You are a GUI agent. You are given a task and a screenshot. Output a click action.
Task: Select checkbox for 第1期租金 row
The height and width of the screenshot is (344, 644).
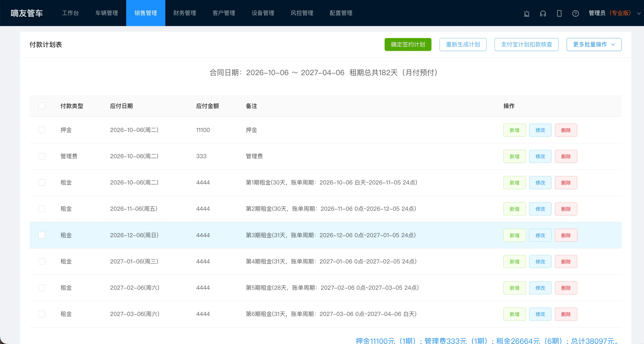[42, 182]
